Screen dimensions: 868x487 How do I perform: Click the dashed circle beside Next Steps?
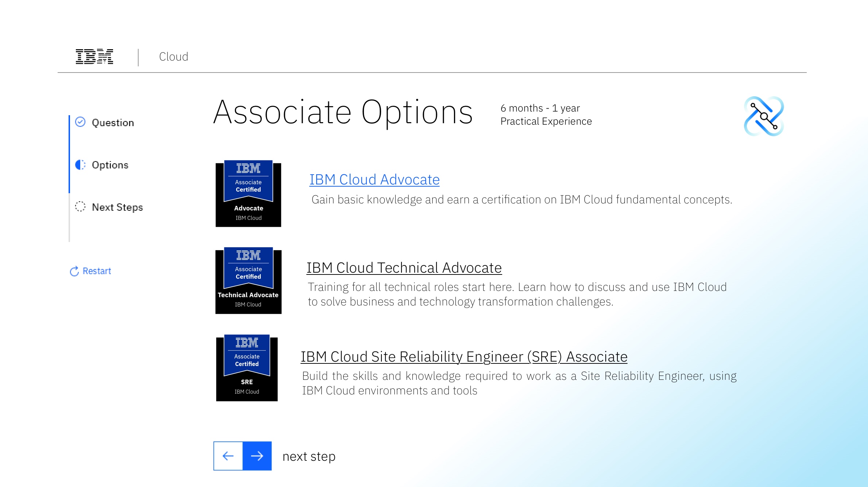[80, 207]
